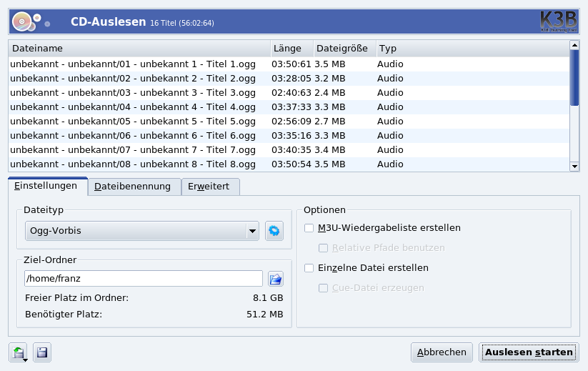Select row Titel 6.ogg
Image resolution: width=588 pixels, height=371 pixels.
point(289,135)
